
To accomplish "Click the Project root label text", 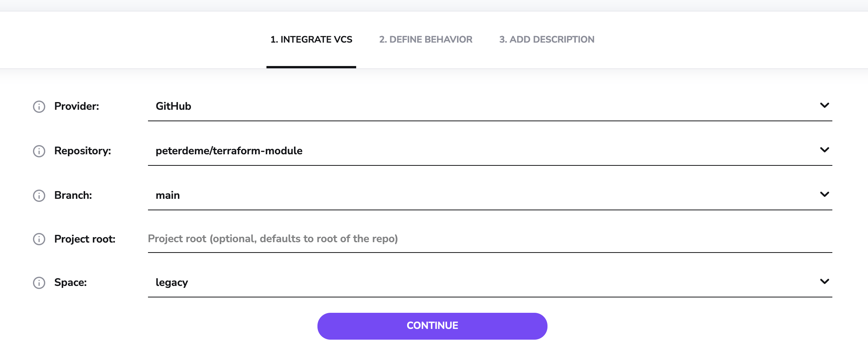I will click(x=85, y=239).
